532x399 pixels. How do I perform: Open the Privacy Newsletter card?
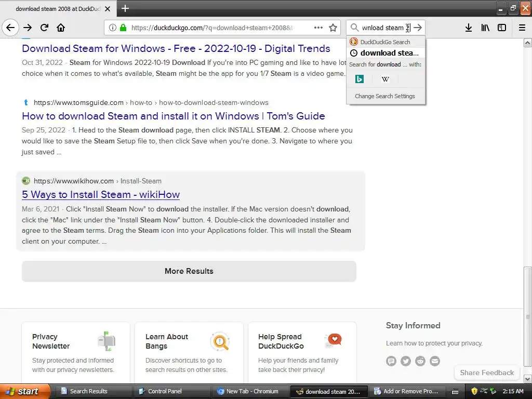(76, 353)
